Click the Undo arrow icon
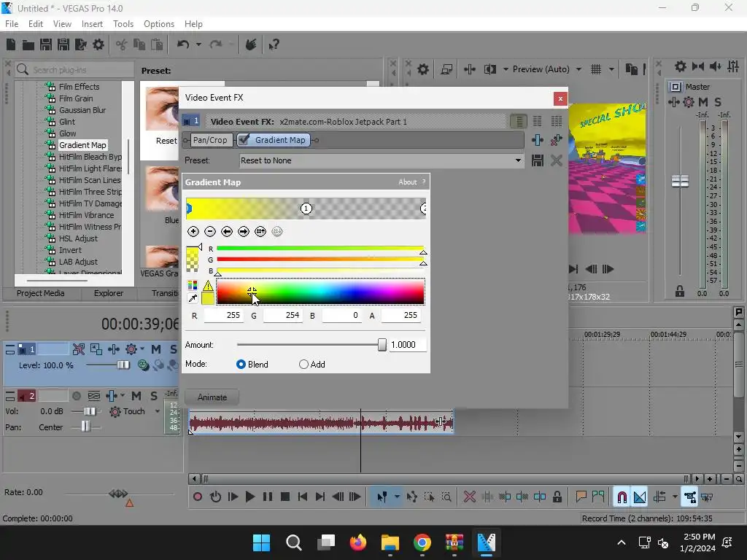747x560 pixels. click(183, 44)
